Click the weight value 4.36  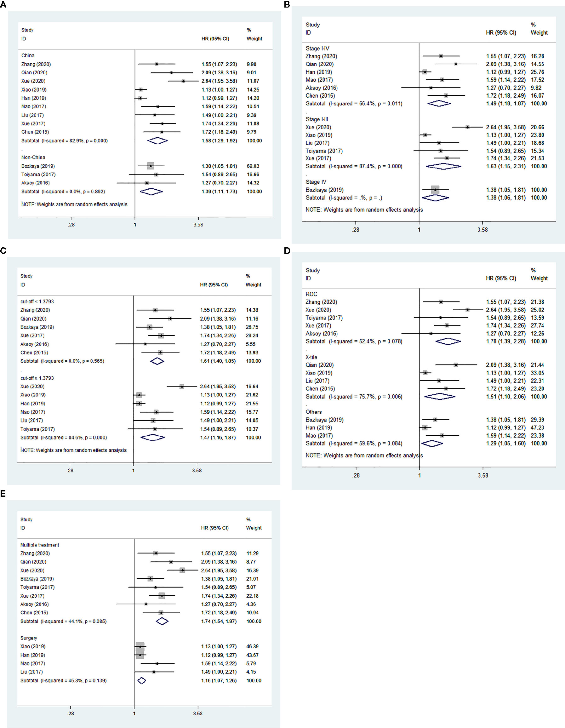tap(251, 604)
